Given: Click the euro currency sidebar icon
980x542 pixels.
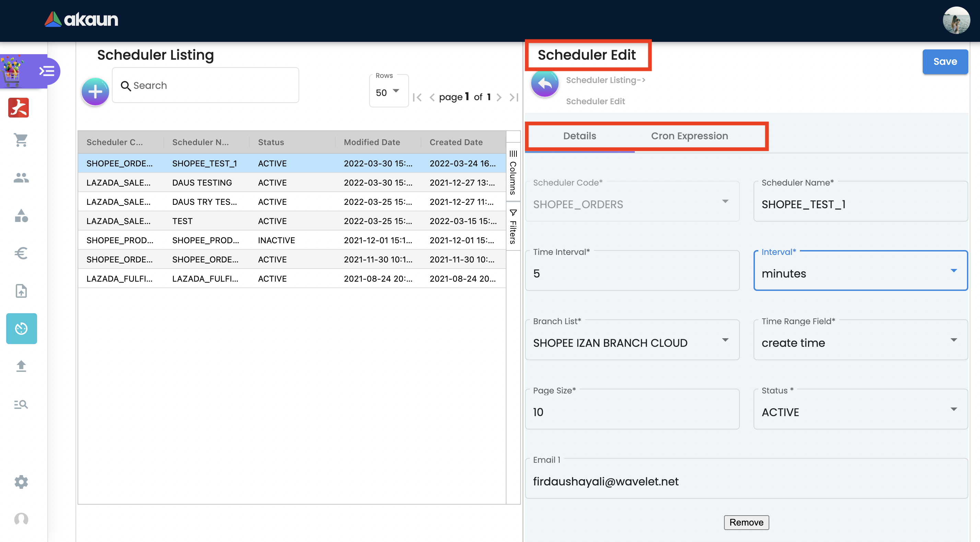Looking at the screenshot, I should click(x=21, y=253).
